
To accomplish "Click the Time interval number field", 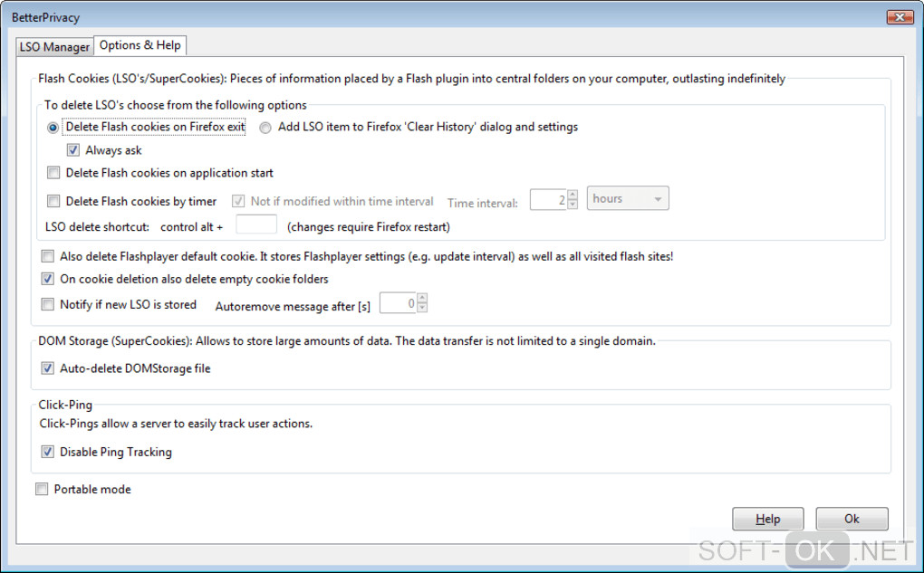I will click(x=548, y=200).
